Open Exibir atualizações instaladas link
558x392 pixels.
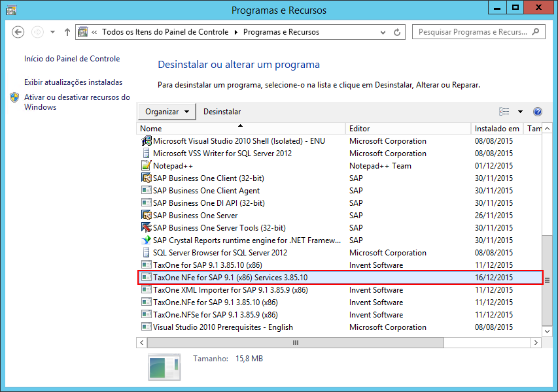pos(73,82)
